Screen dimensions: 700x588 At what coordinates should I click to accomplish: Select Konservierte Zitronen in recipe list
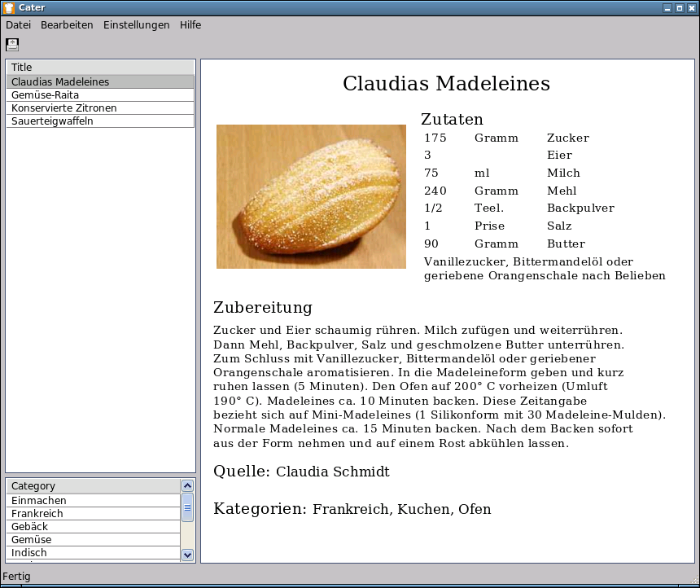pos(63,108)
